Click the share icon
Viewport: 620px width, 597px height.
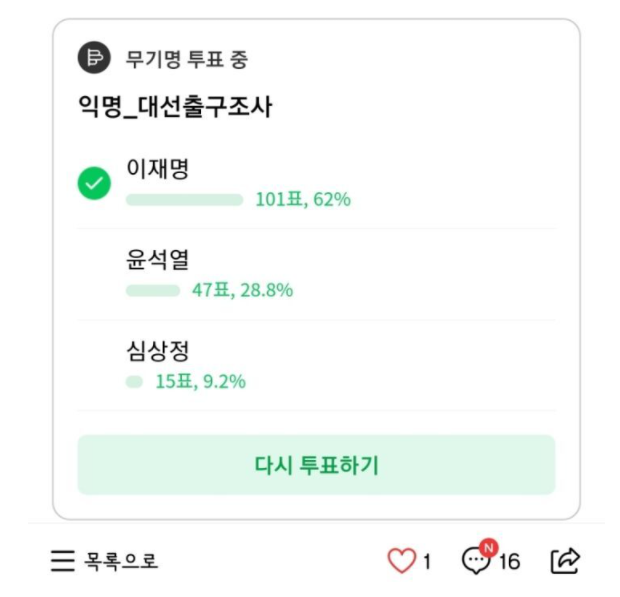[565, 561]
